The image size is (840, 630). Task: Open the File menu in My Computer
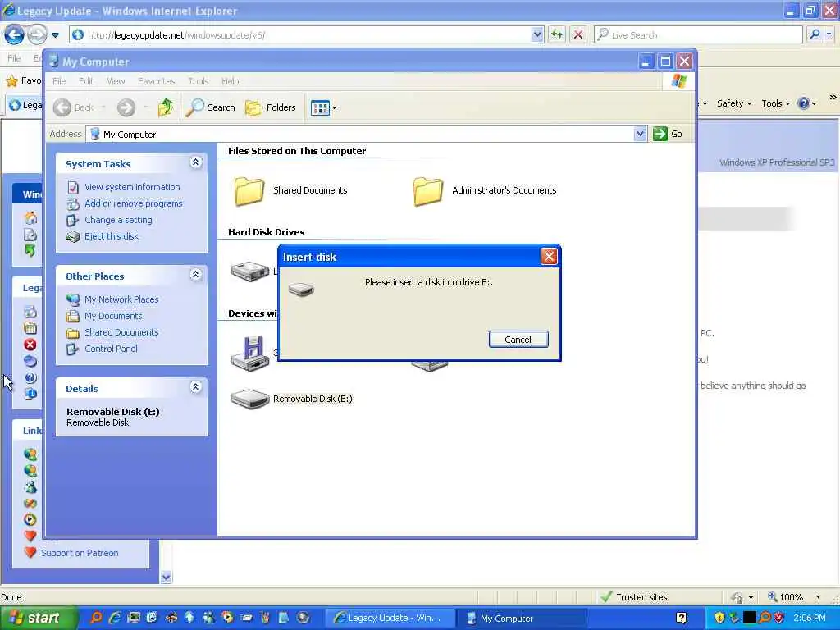[59, 81]
